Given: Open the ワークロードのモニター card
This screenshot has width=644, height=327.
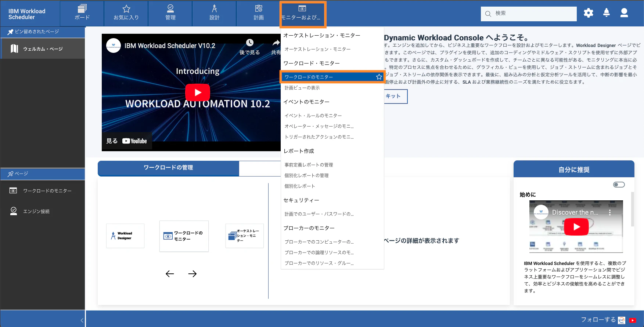Looking at the screenshot, I should [x=184, y=236].
